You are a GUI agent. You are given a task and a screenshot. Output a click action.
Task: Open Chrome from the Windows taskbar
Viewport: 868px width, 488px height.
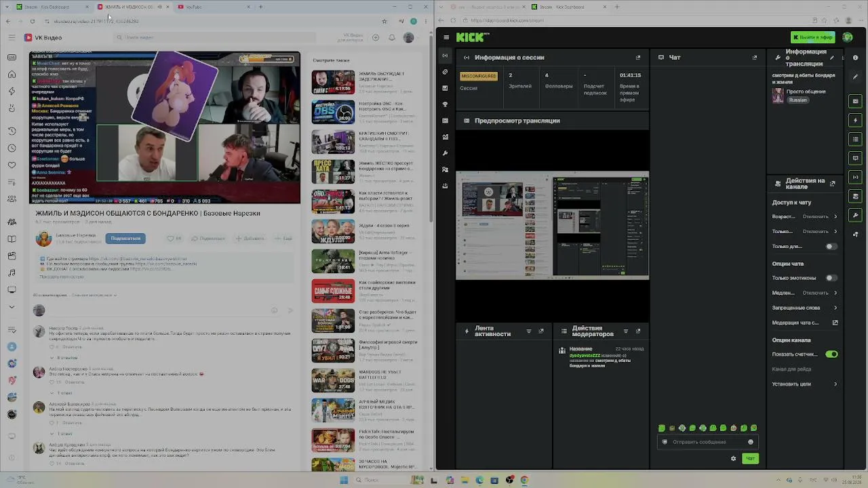pyautogui.click(x=524, y=481)
